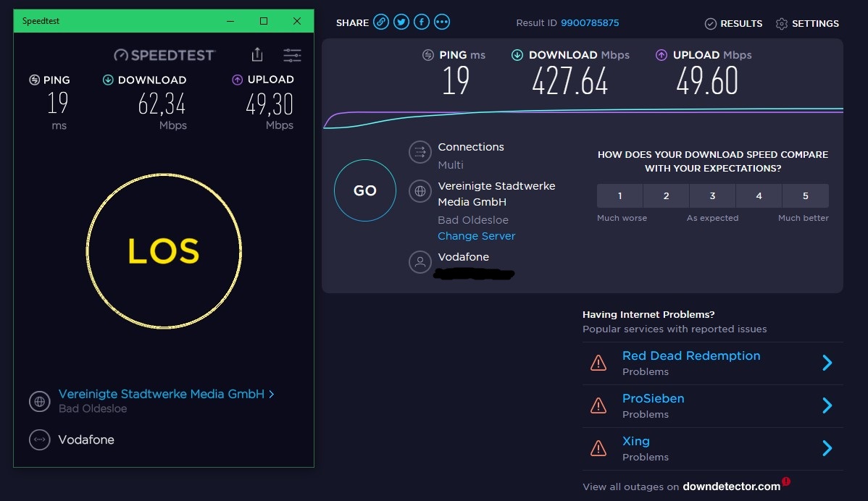Expand Xing row chevron
868x501 pixels.
click(827, 448)
